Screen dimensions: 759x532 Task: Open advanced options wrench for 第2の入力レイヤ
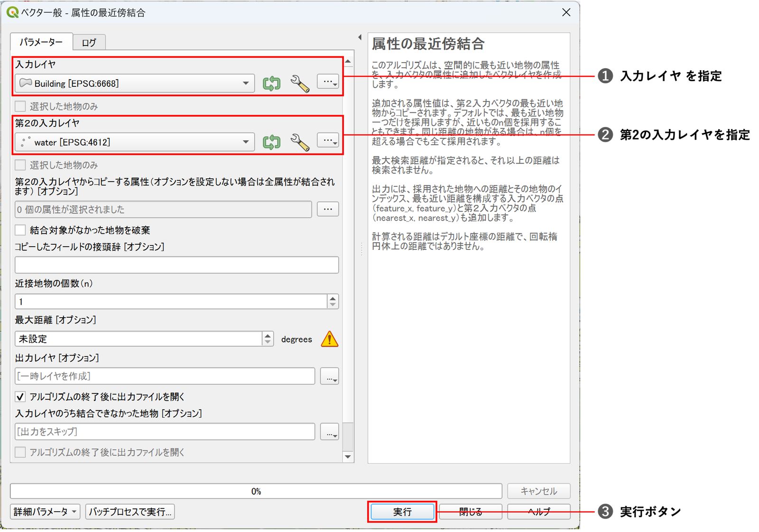300,142
